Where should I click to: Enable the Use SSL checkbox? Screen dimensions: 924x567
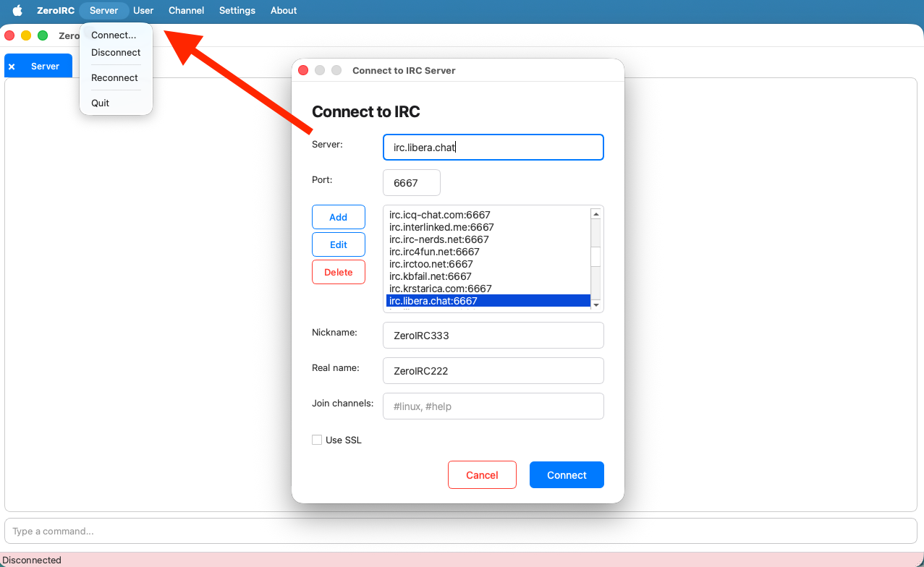(x=317, y=440)
